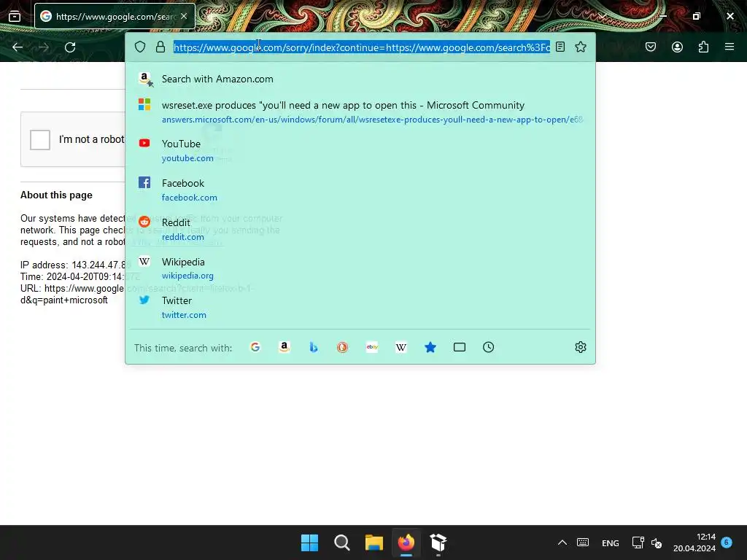Search this time with DuckDuckGo
747x560 pixels.
point(343,347)
